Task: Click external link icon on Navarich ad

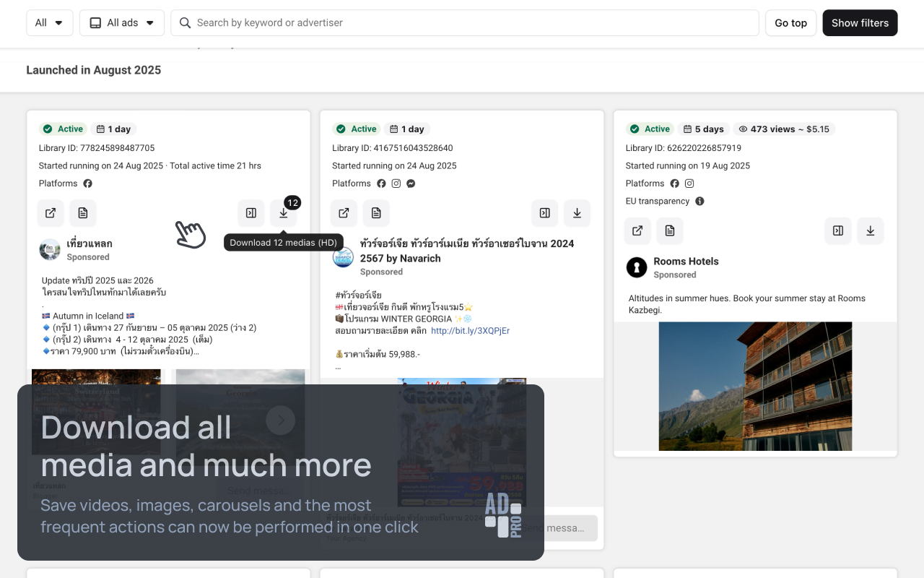Action: pyautogui.click(x=344, y=213)
